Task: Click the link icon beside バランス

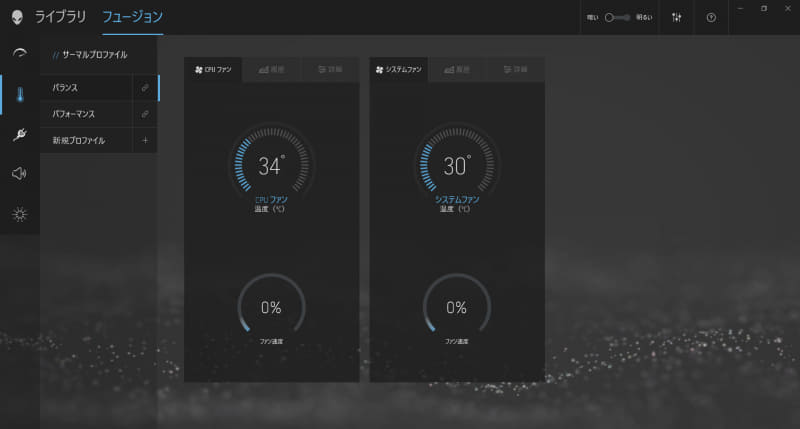Action: [x=145, y=88]
